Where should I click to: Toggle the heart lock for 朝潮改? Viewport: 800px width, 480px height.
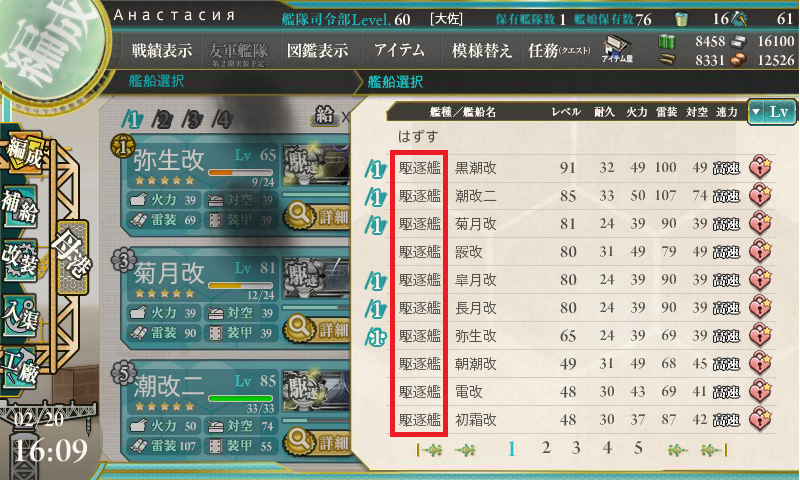pos(760,364)
